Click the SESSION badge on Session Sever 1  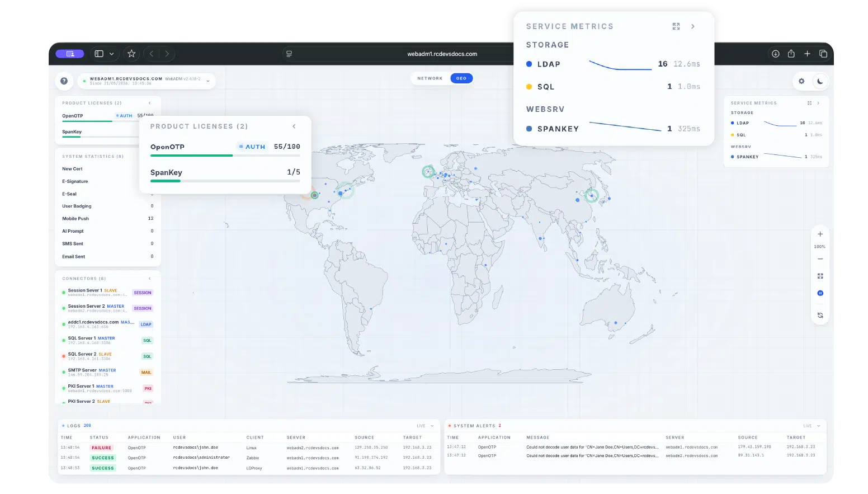click(143, 293)
